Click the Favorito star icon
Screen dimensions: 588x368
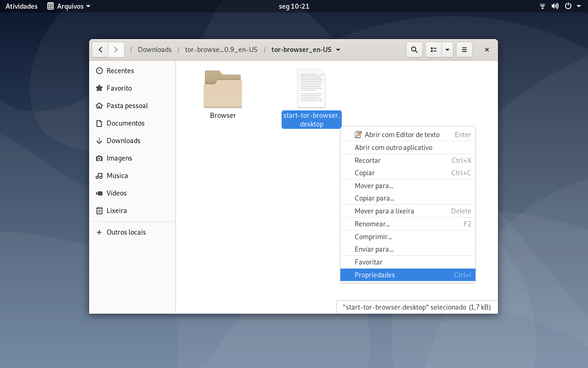coord(99,88)
